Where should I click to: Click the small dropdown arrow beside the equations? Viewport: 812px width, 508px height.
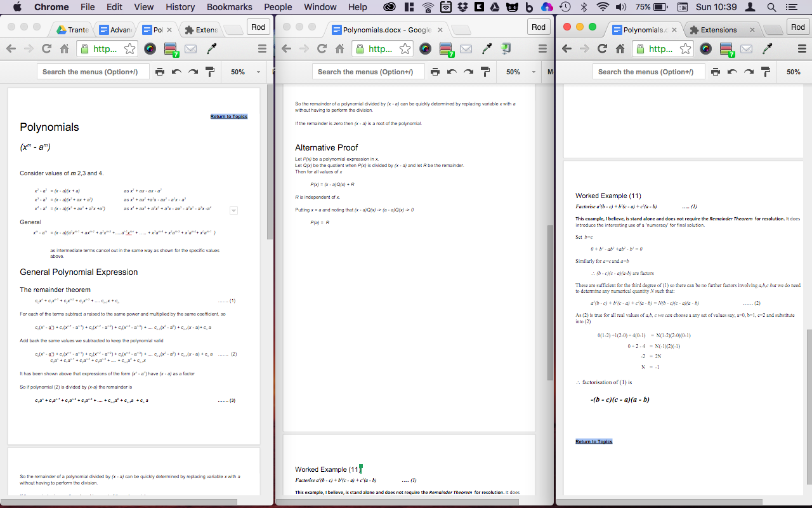(233, 210)
